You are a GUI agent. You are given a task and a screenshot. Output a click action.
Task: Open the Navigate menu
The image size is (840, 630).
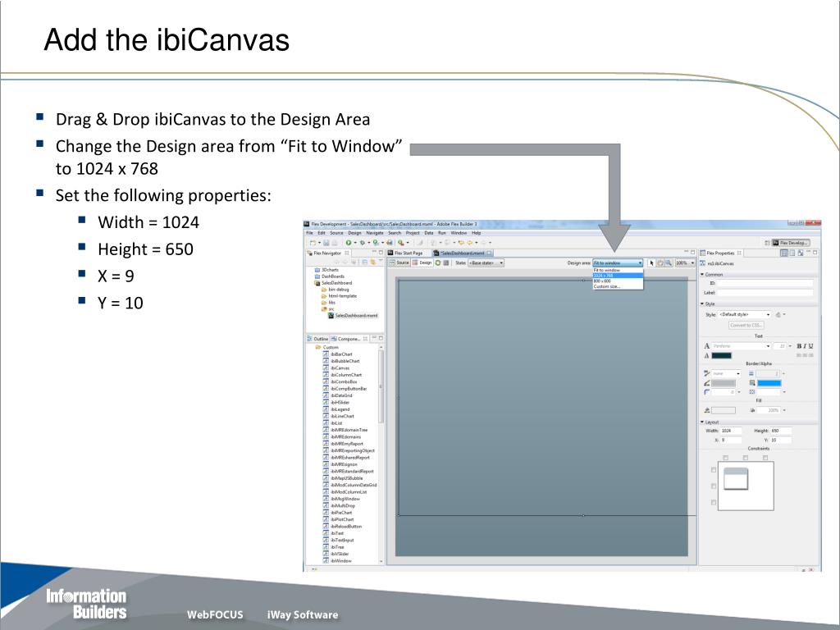click(x=374, y=233)
